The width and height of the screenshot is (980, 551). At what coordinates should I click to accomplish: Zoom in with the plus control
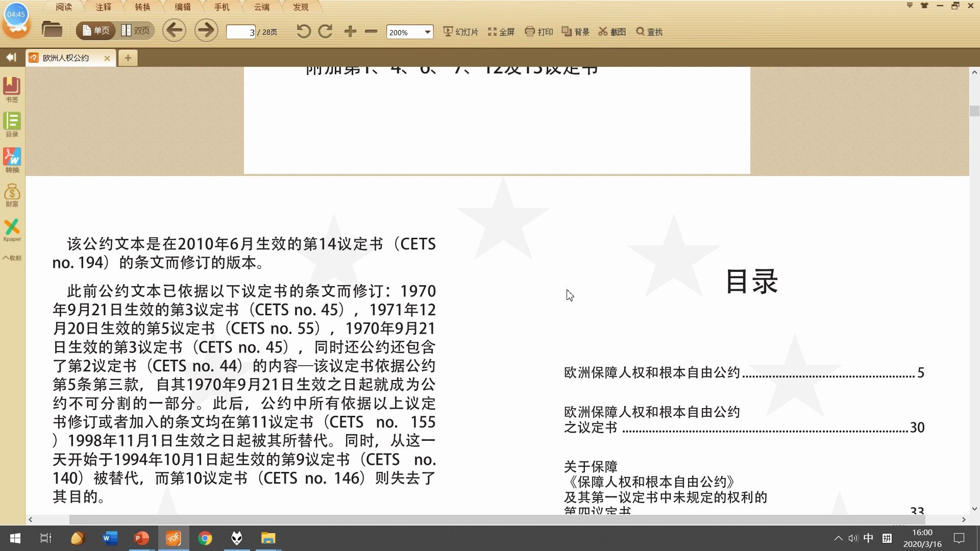tap(350, 31)
